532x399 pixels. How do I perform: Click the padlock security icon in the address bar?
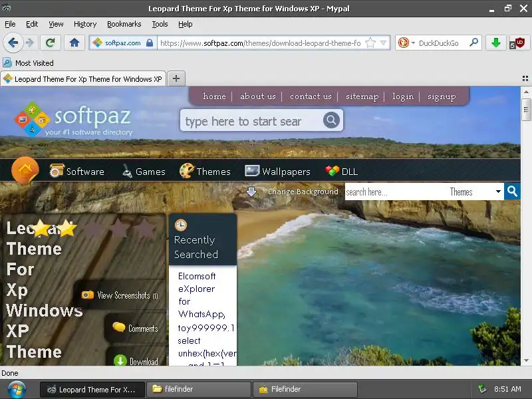(150, 43)
